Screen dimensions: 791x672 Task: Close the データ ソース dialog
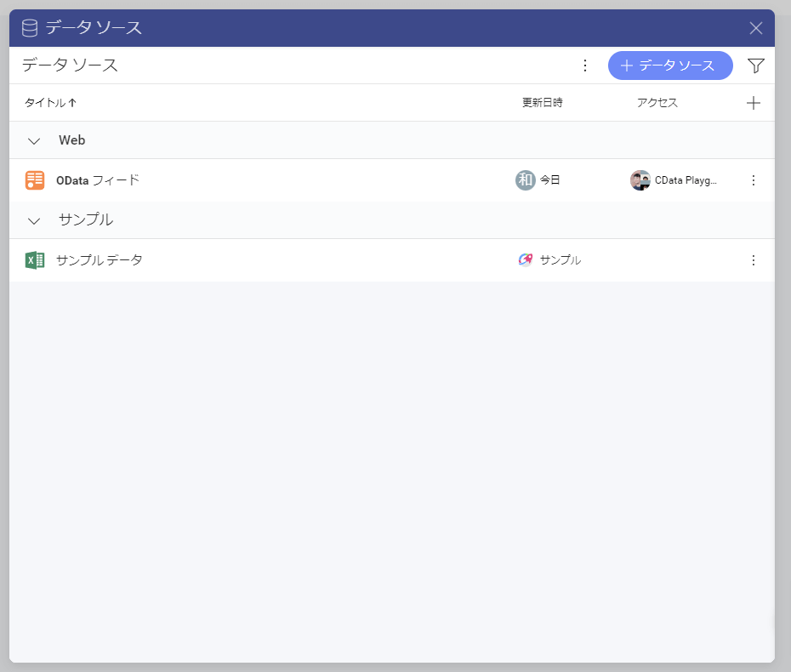pos(755,28)
